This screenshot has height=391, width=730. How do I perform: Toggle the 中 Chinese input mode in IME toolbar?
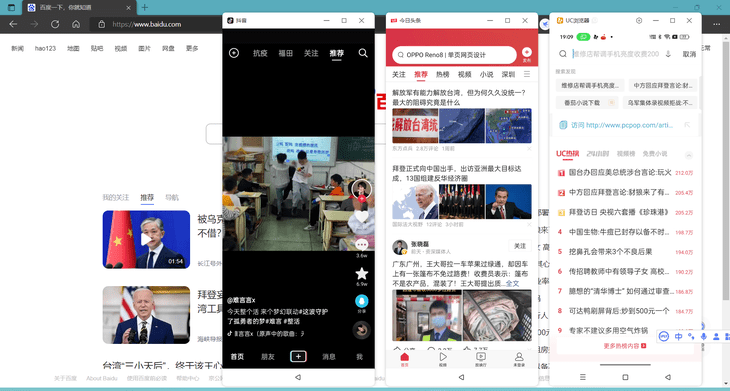[678, 336]
